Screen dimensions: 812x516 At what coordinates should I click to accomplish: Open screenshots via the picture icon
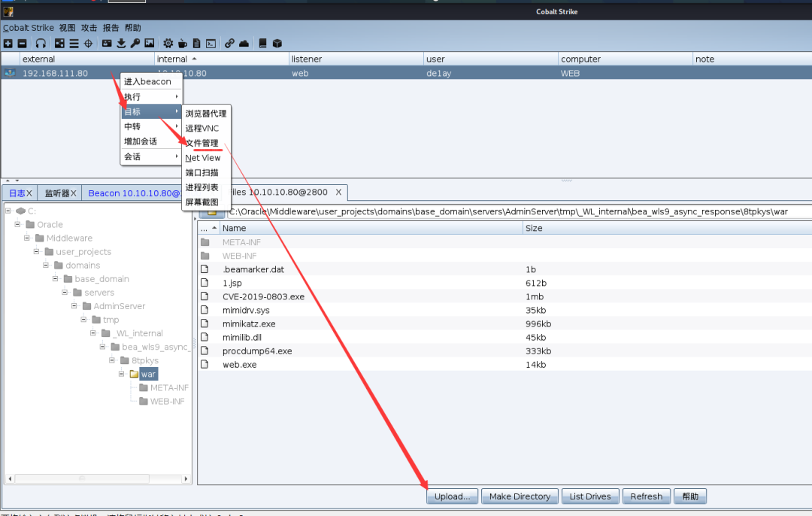point(150,44)
